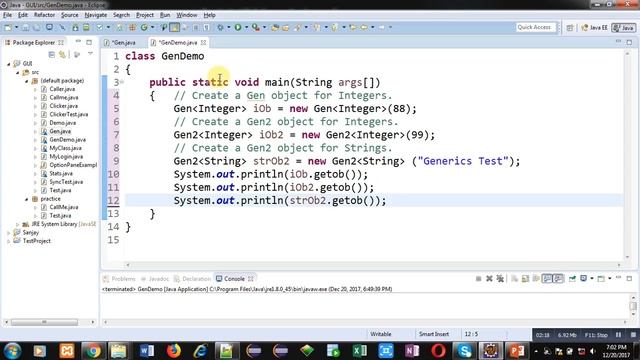Image resolution: width=640 pixels, height=360 pixels.
Task: Click the Pin Console icon
Action: (x=572, y=279)
